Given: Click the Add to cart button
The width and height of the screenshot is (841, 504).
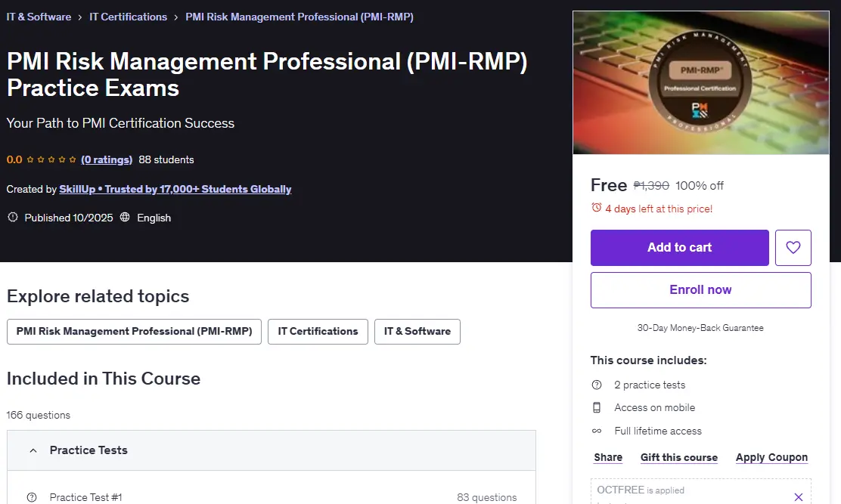Looking at the screenshot, I should click(680, 247).
